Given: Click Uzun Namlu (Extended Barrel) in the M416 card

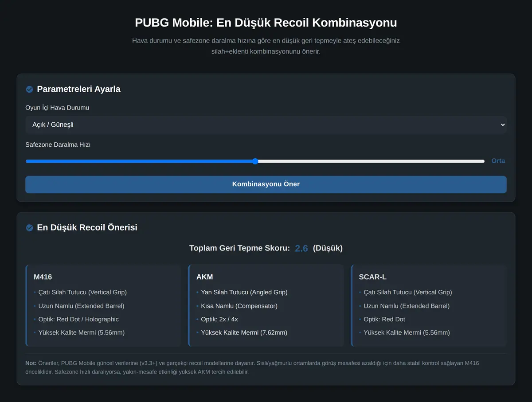Looking at the screenshot, I should pyautogui.click(x=81, y=306).
